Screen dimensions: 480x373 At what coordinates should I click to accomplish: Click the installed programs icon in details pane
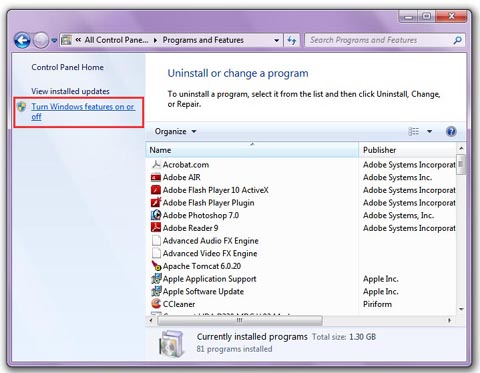172,344
